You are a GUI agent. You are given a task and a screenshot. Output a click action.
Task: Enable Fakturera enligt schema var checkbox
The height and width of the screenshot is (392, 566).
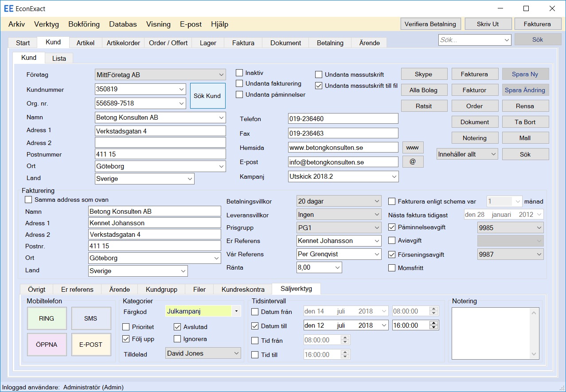click(392, 201)
